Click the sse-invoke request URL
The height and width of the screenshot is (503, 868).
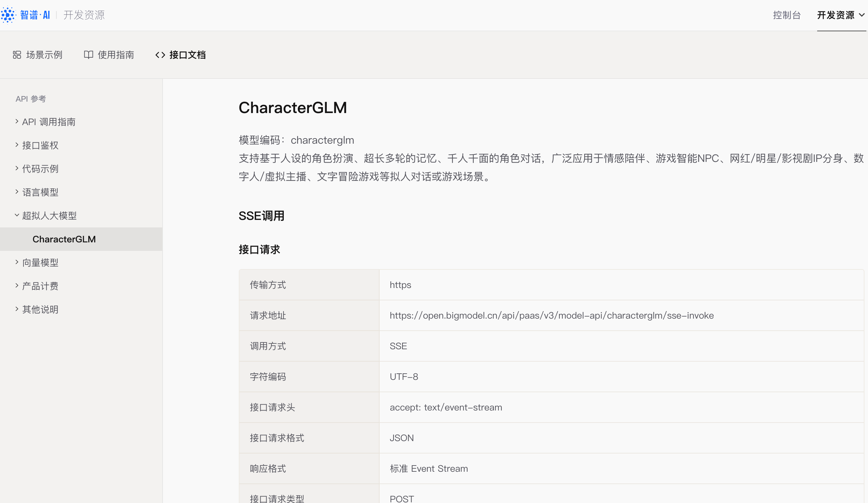(x=552, y=315)
